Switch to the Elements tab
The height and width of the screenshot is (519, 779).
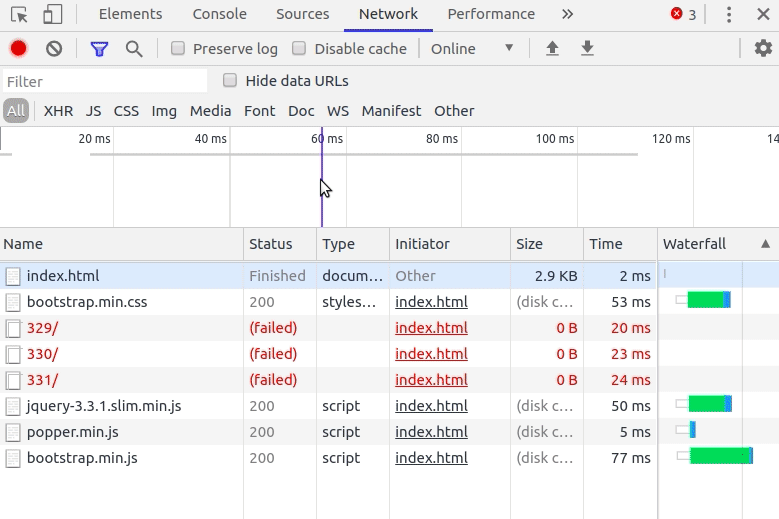pos(131,14)
